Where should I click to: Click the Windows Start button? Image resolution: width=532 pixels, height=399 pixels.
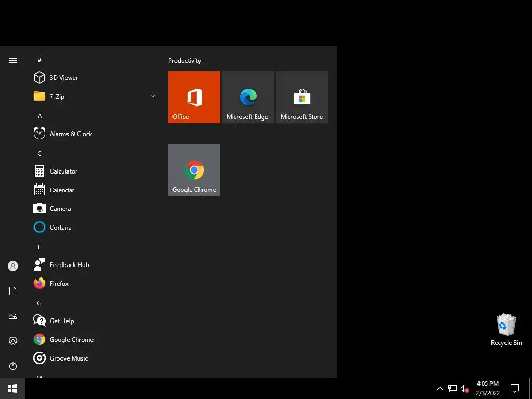[12, 389]
